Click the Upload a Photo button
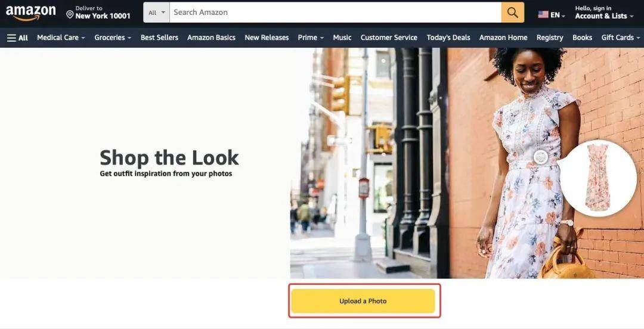 363,301
